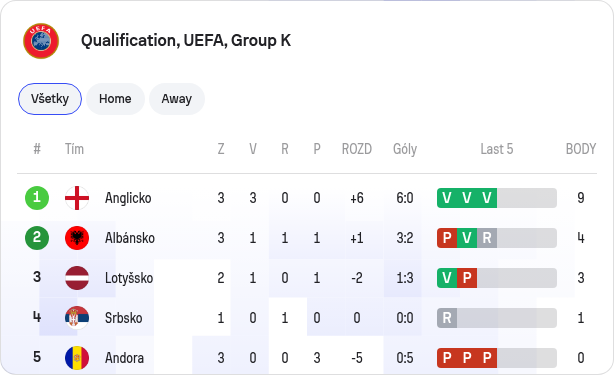Click Lotyšsko's green V result badge

tap(447, 278)
